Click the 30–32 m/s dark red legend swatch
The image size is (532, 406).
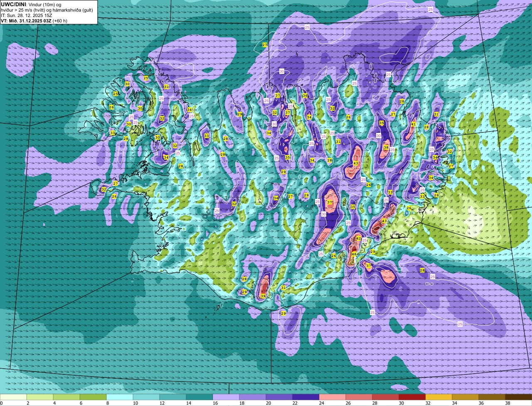[x=412, y=397]
